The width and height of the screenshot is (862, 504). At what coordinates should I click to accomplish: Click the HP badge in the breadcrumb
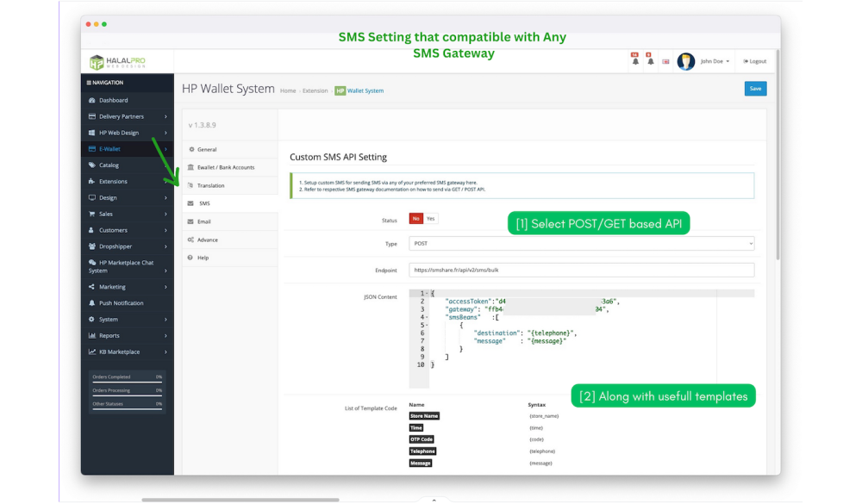[x=340, y=90]
